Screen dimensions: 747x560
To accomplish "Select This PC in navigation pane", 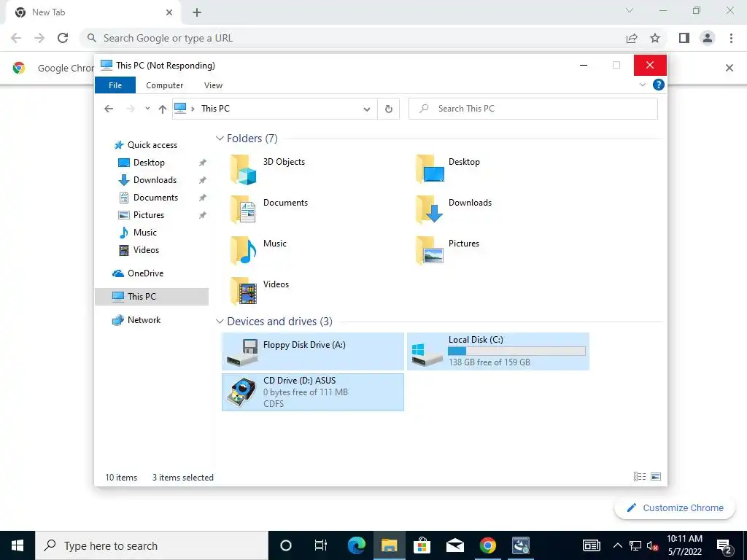I will pos(152,297).
